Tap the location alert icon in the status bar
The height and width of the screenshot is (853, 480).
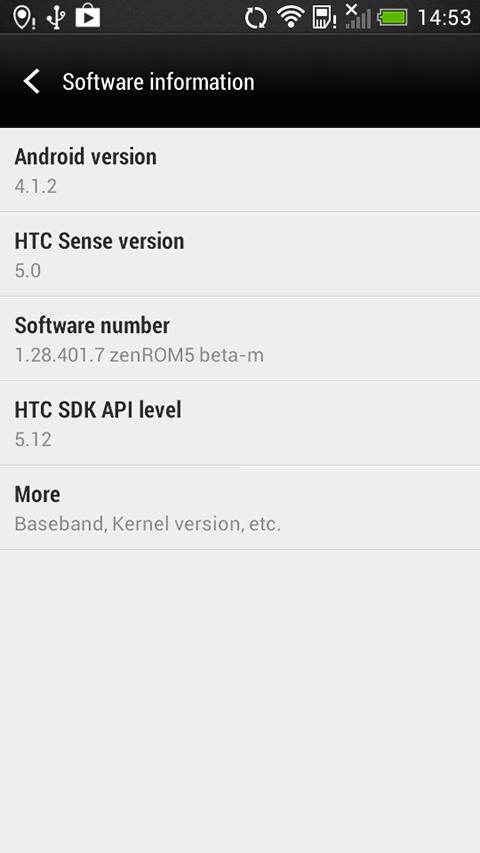coord(23,17)
